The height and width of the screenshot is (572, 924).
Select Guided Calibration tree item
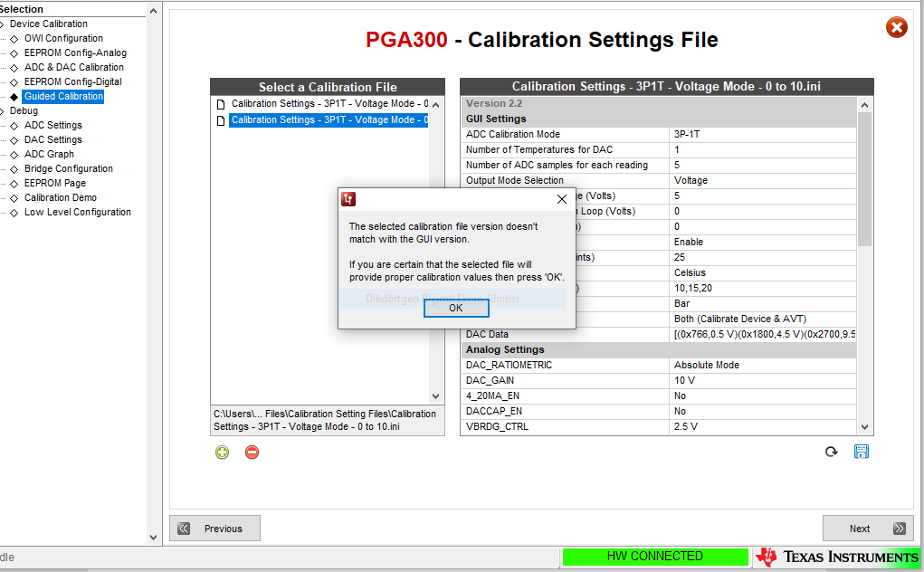[x=63, y=96]
